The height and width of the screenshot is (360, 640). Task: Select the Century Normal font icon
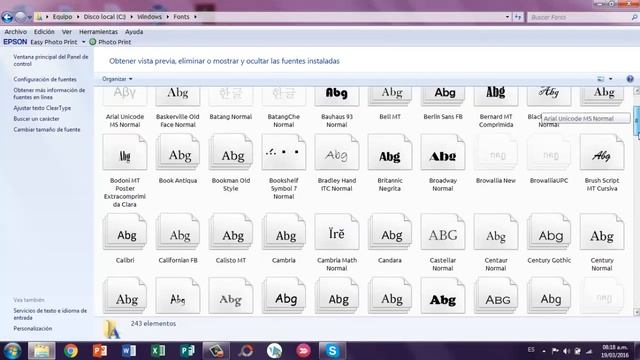pos(602,232)
